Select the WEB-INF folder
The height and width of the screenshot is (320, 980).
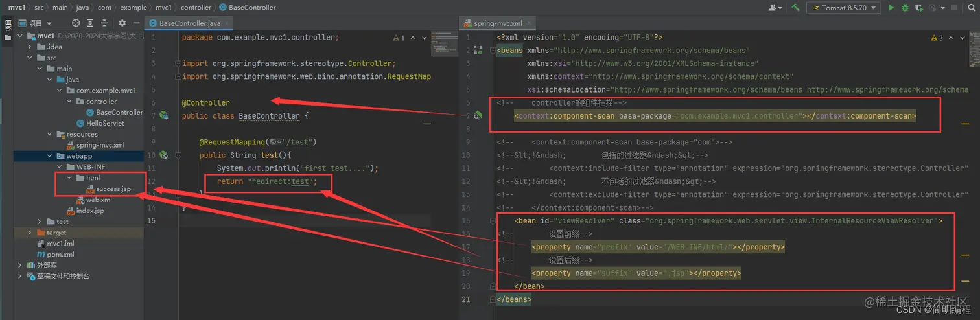(86, 167)
